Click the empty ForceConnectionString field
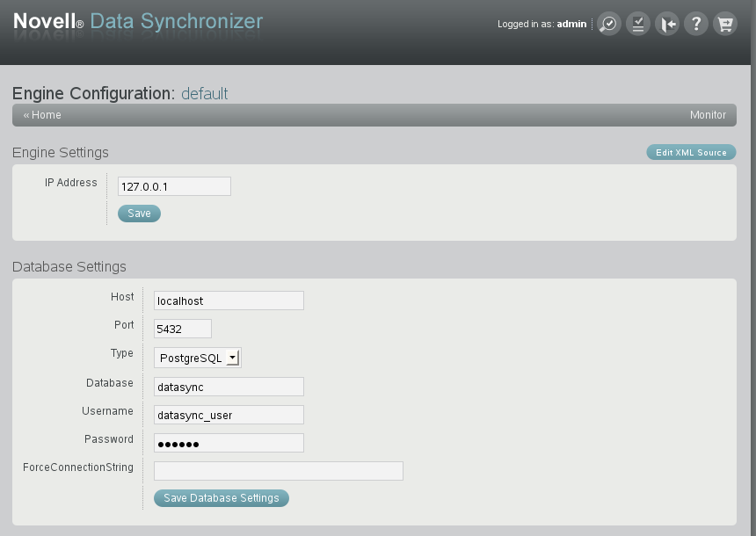Image resolution: width=756 pixels, height=536 pixels. coord(278,470)
